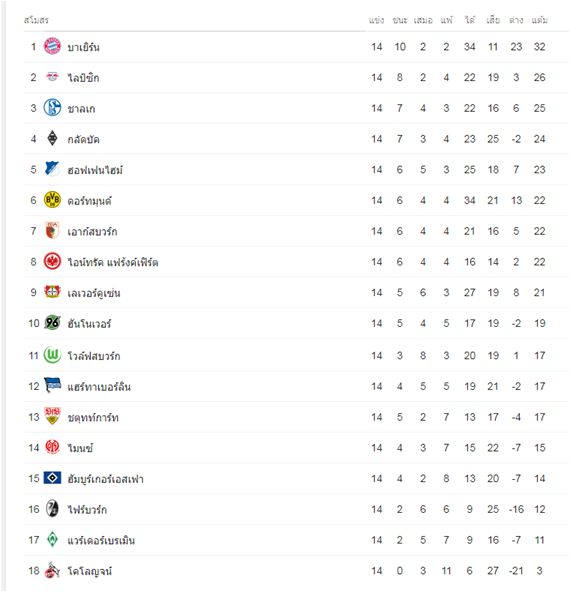The height and width of the screenshot is (592, 570).
Task: Open the เลเวอร์คูเซ่น team link
Action: (x=94, y=293)
